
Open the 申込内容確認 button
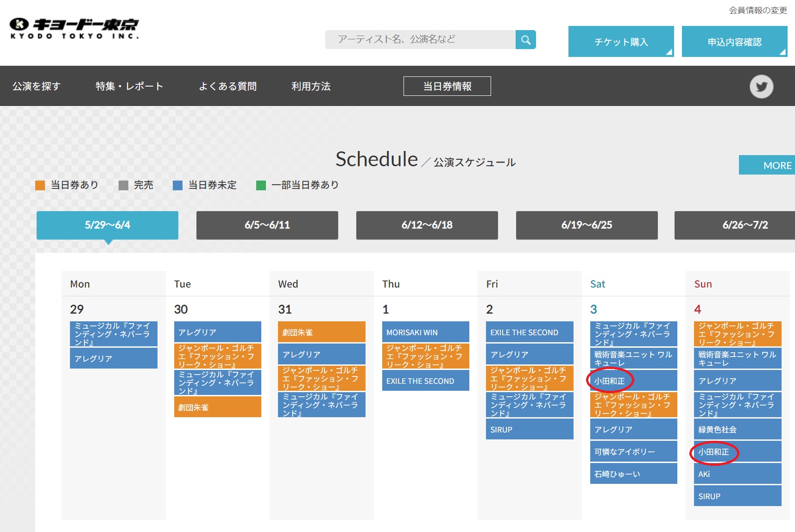734,42
